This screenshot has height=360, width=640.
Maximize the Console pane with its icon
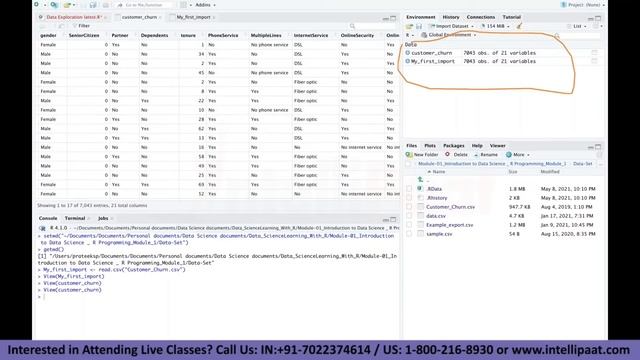[x=393, y=219]
